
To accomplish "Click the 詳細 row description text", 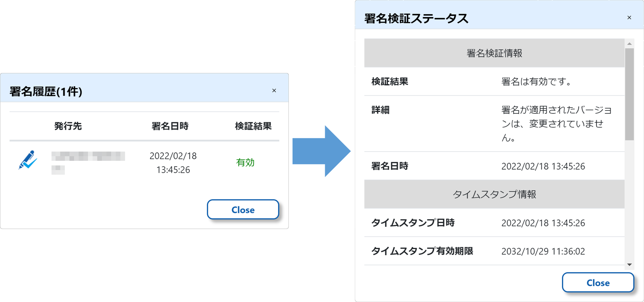I will click(556, 124).
